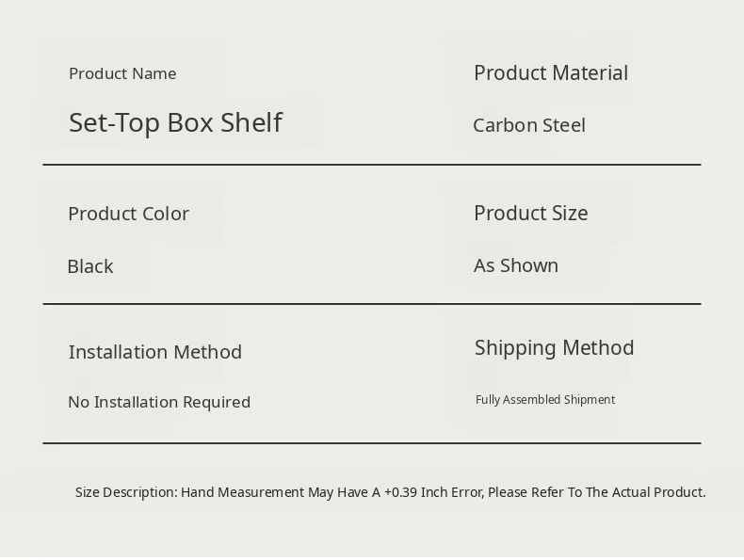Image resolution: width=744 pixels, height=560 pixels.
Task: Select the "Black" color value
Action: tap(90, 266)
